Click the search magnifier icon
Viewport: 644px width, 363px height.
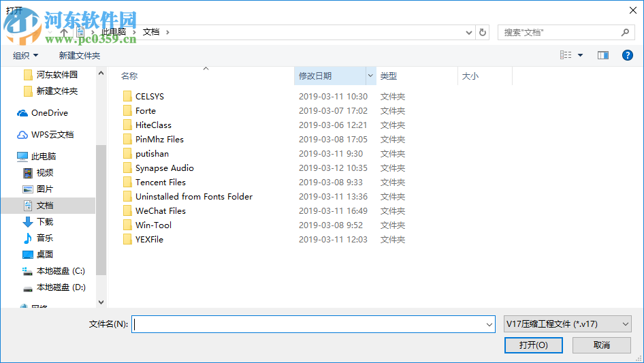point(625,32)
